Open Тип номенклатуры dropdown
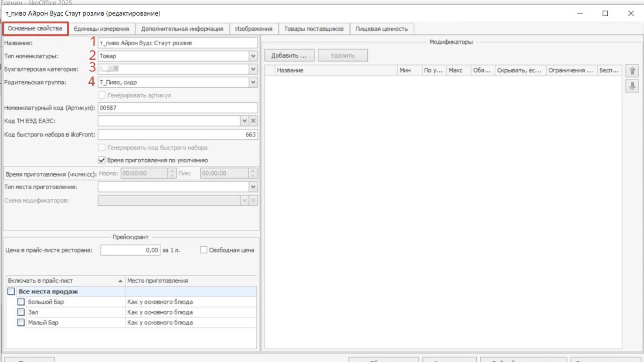This screenshot has width=644, height=362. (253, 56)
